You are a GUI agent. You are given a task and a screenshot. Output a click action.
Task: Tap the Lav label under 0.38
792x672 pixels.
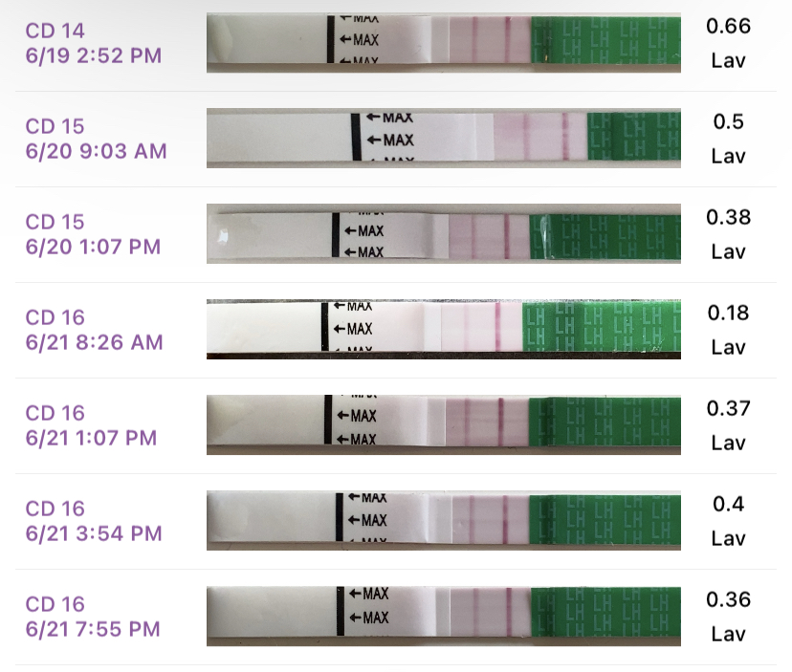728,251
